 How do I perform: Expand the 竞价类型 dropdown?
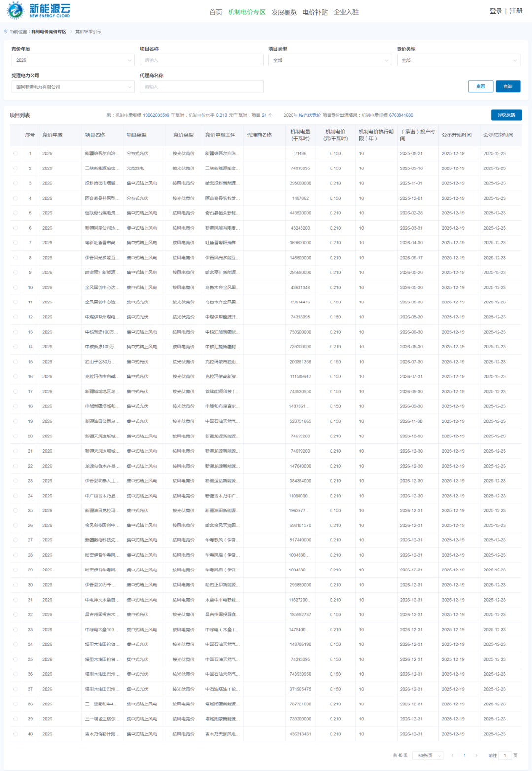458,60
